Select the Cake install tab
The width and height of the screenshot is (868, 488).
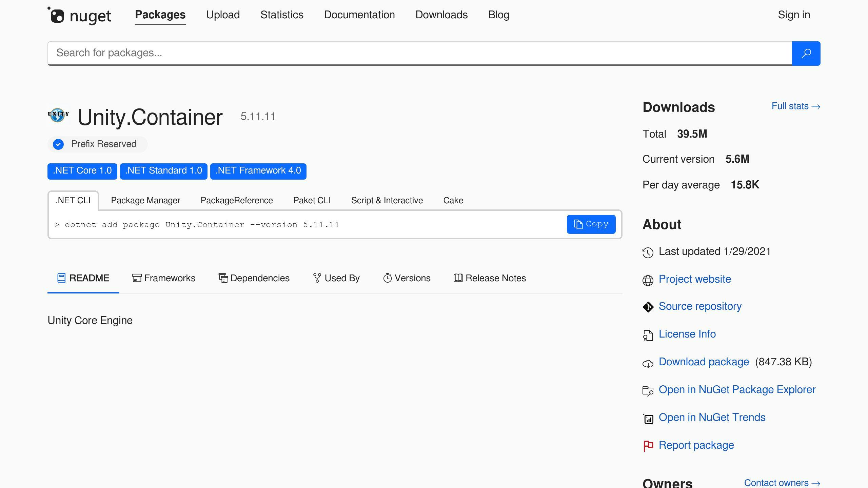tap(453, 201)
